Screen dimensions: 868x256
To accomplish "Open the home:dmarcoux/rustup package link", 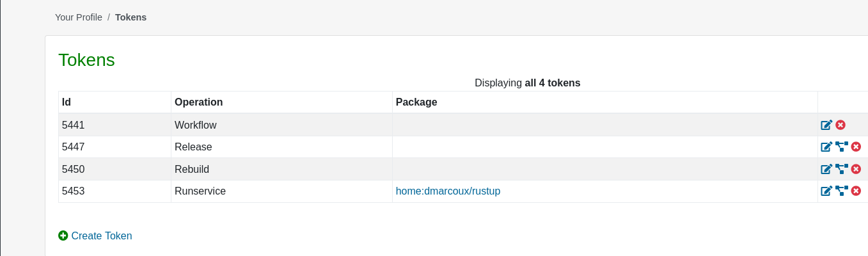I will [x=448, y=191].
